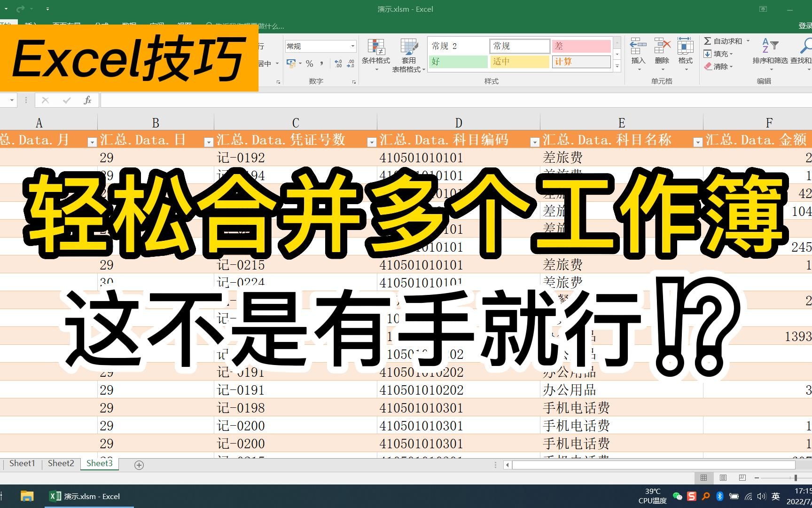Expand the cell styles gallery More arrow
The image size is (812, 508).
[617, 66]
